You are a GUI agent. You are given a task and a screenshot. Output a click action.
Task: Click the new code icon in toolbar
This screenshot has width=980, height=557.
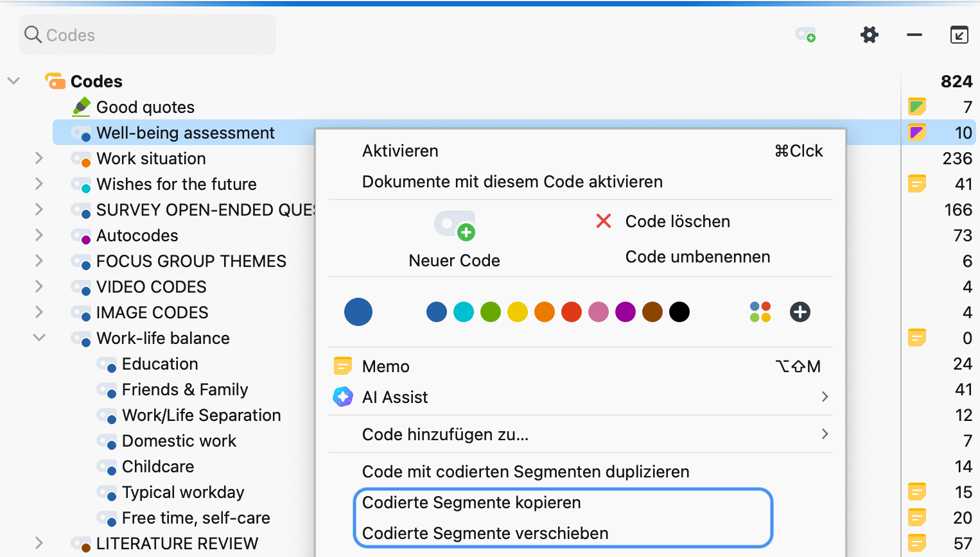[805, 35]
